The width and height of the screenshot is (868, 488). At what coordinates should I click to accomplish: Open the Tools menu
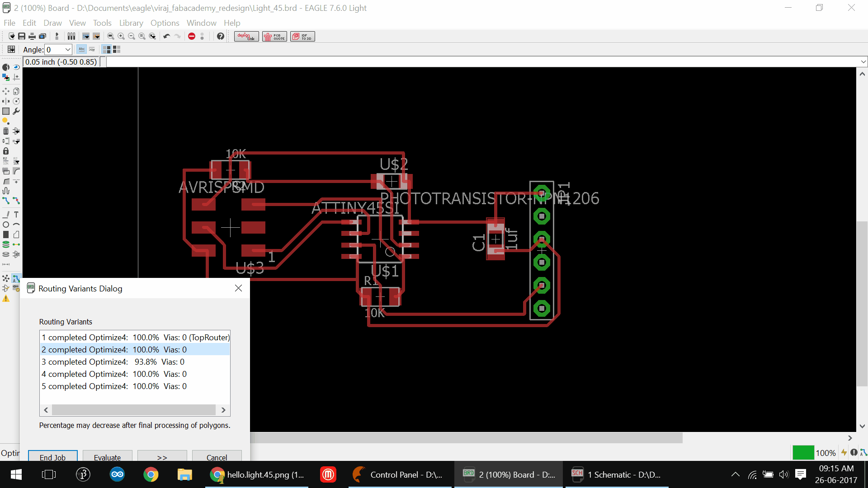[102, 23]
